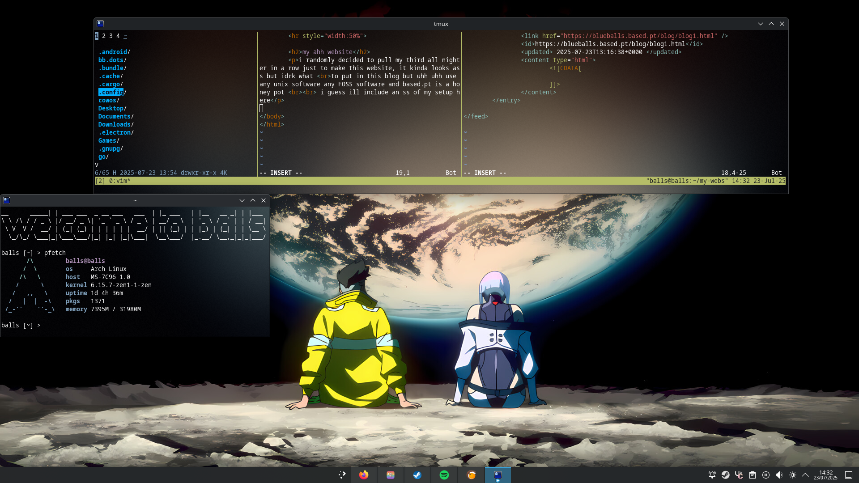Viewport: 859px width, 483px height.
Task: Launch Firefox from the taskbar
Action: pos(363,475)
